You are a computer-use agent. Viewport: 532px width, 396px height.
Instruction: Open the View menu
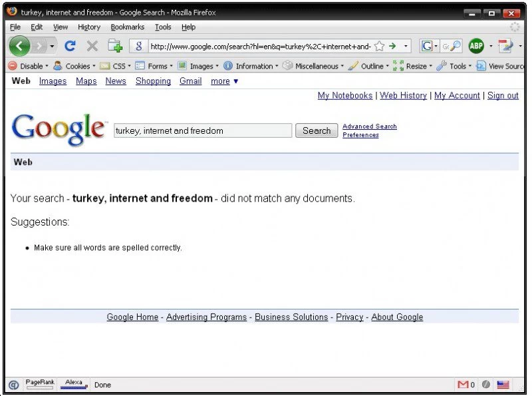coord(61,27)
